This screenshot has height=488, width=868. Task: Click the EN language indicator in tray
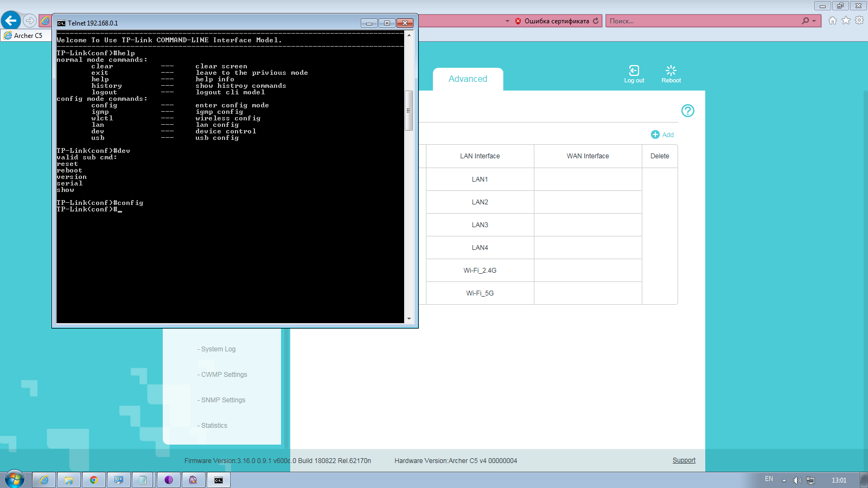pyautogui.click(x=769, y=479)
